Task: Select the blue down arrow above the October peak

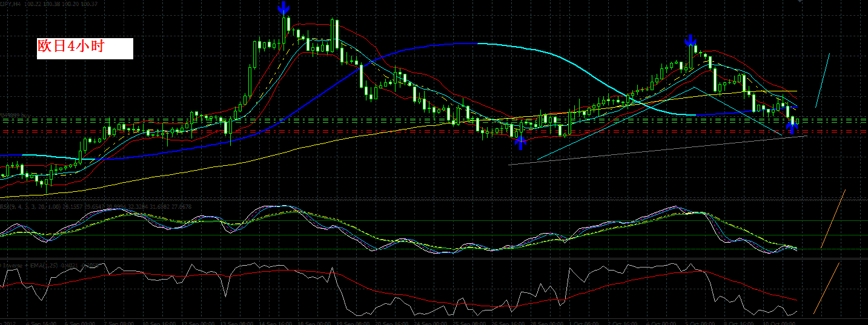Action: (691, 41)
